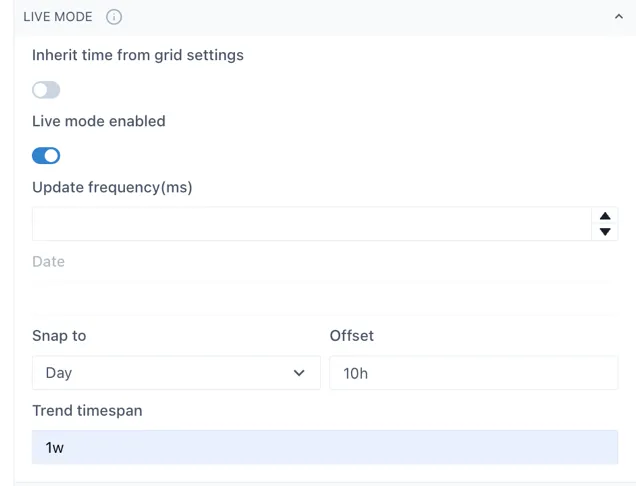This screenshot has width=636, height=486.
Task: Click the LIVE MODE section header title
Action: (x=58, y=17)
